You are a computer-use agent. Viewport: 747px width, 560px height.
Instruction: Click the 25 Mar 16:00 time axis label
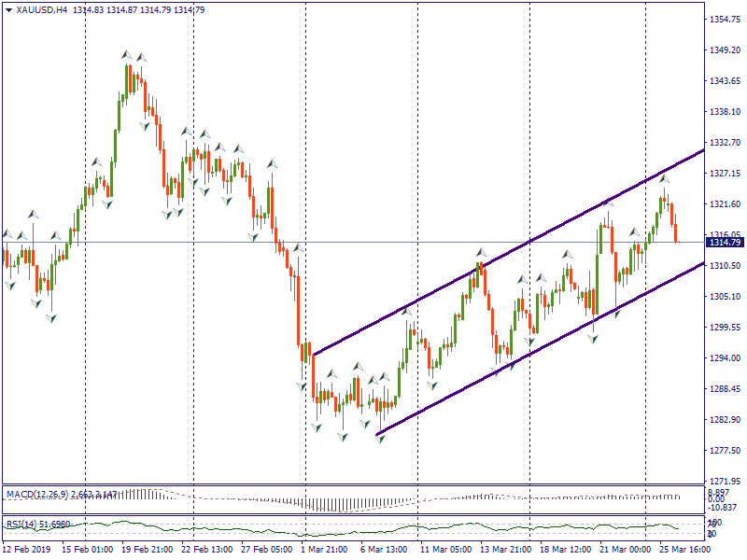click(683, 551)
